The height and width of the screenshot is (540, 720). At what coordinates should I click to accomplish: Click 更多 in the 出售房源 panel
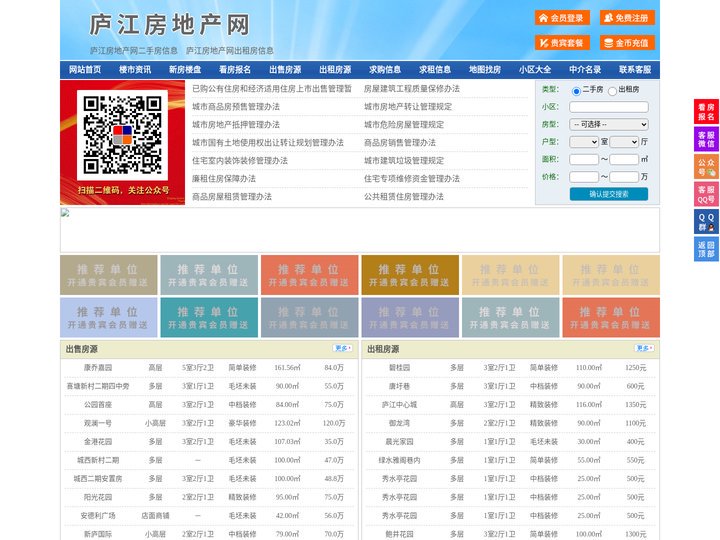[343, 349]
